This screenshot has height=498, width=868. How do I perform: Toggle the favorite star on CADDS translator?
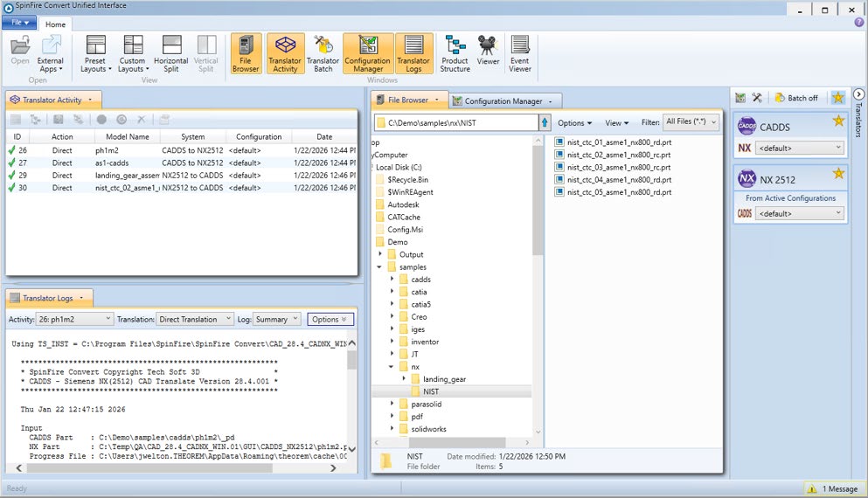[x=838, y=121]
